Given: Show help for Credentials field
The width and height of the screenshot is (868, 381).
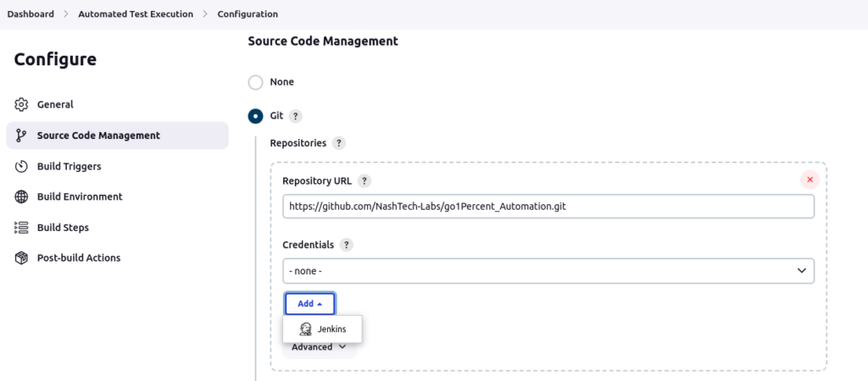Looking at the screenshot, I should click(x=347, y=246).
